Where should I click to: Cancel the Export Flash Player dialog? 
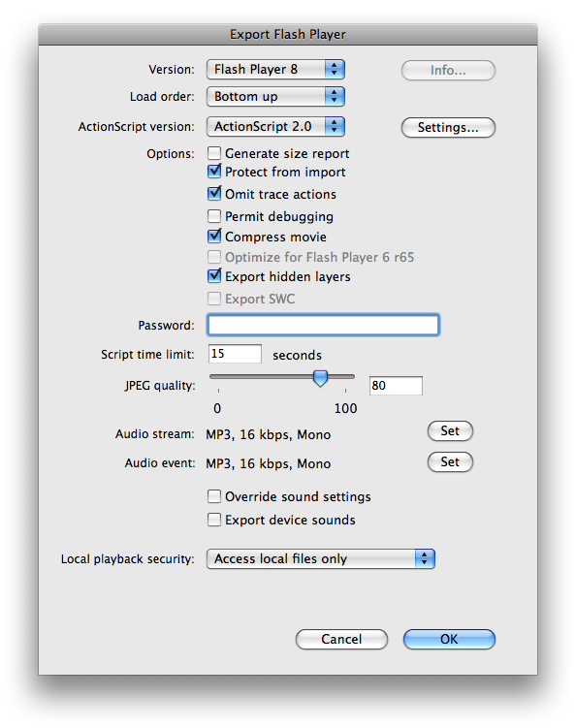coord(341,640)
